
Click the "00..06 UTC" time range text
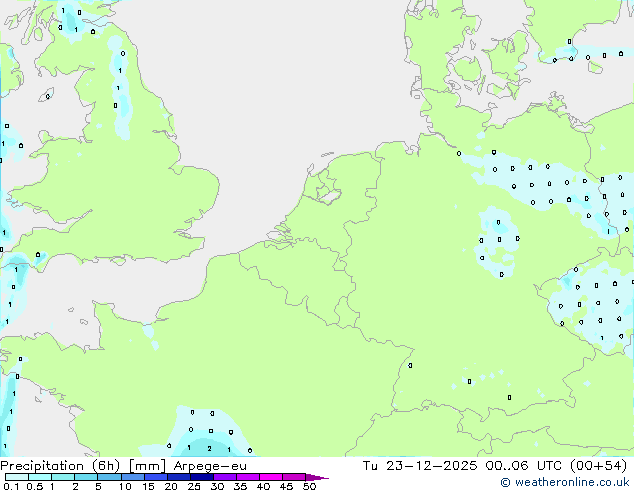tap(524, 465)
